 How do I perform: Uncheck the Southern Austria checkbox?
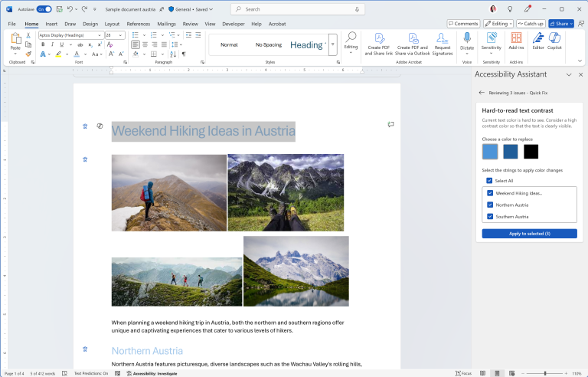click(490, 216)
